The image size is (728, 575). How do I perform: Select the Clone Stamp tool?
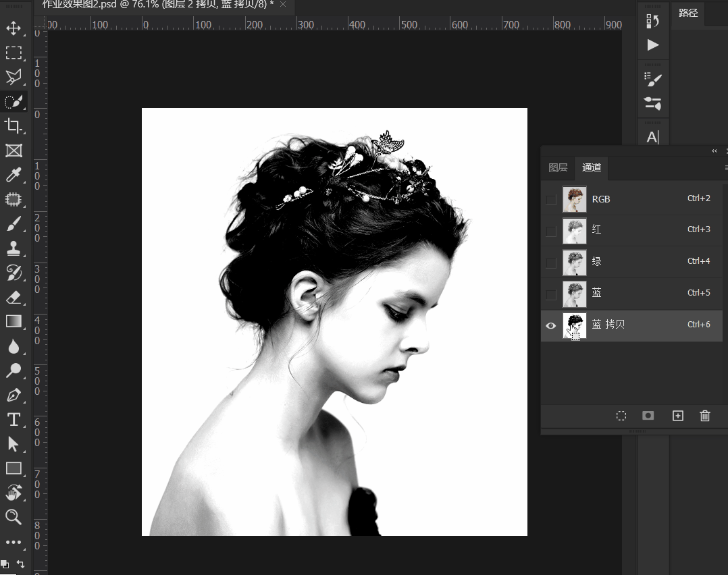point(14,248)
